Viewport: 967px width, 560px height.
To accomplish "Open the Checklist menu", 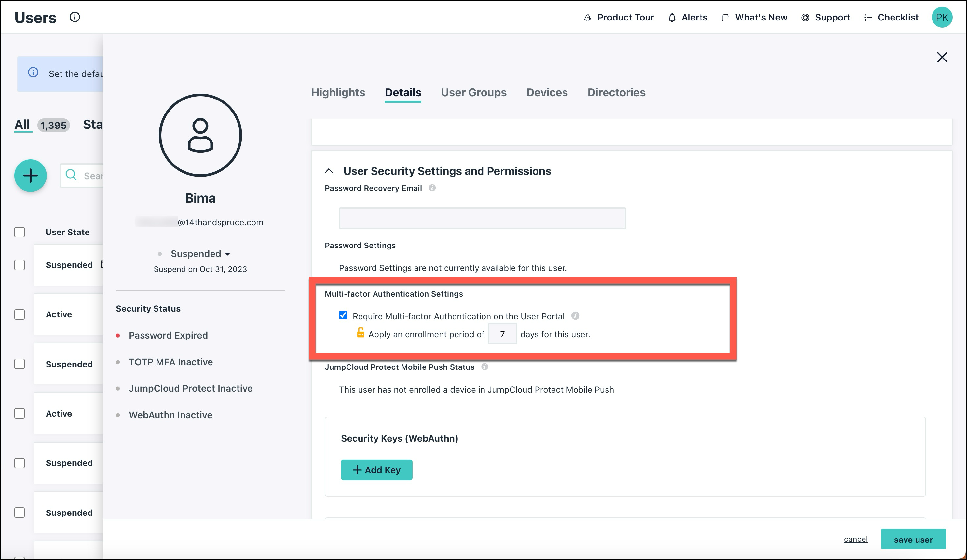I will click(x=891, y=18).
